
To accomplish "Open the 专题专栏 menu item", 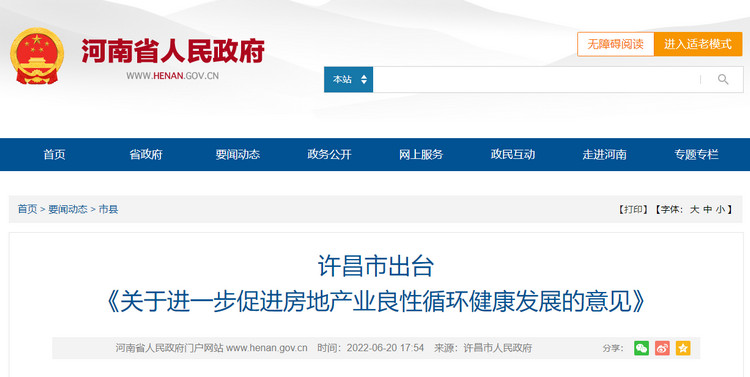I will point(696,155).
